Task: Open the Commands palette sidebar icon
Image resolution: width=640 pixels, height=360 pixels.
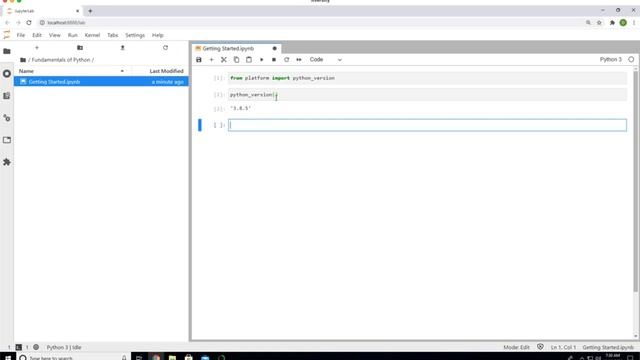Action: coord(7,96)
